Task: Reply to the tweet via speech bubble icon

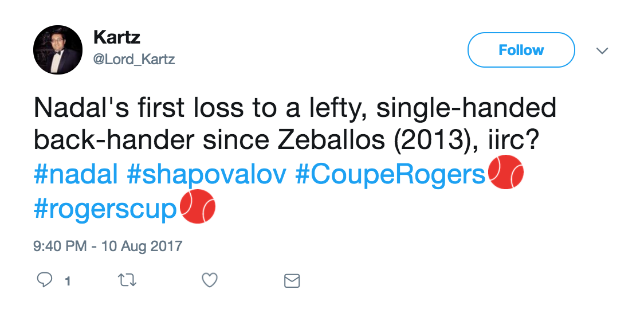Action: coord(45,280)
